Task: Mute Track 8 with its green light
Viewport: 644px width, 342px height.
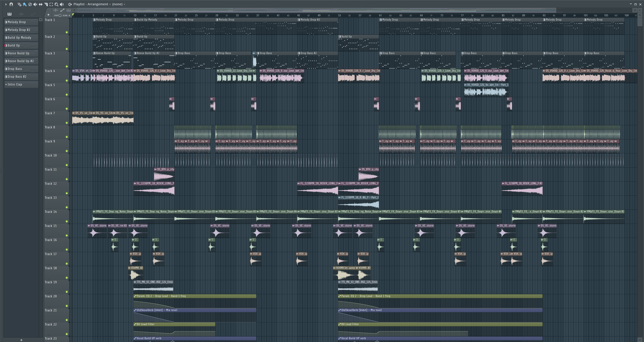Action: tap(67, 137)
